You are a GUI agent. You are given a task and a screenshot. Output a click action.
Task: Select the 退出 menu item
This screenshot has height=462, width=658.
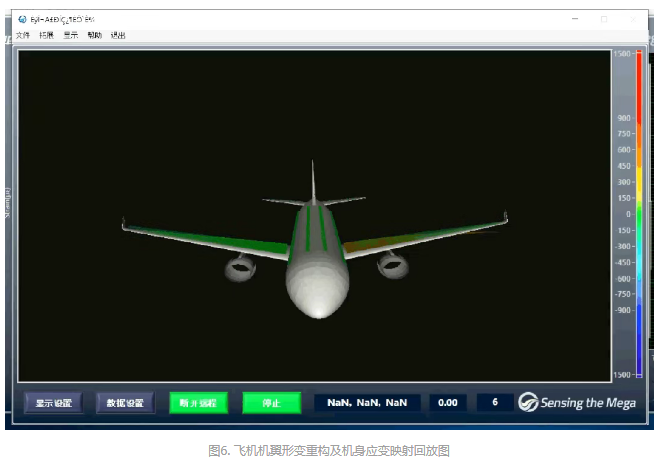coord(118,35)
